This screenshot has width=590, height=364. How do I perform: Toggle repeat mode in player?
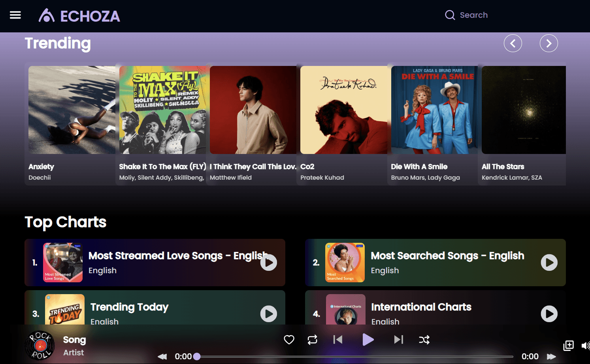point(312,340)
